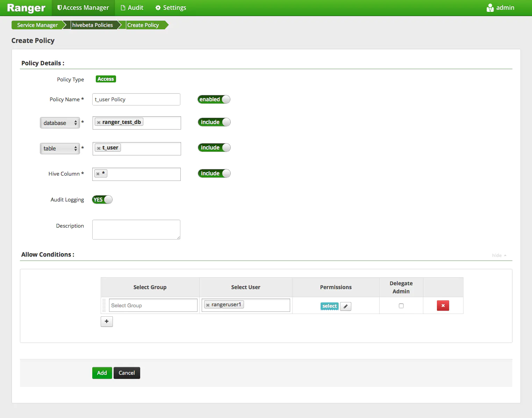The width and height of the screenshot is (532, 418).
Task: Click the Description text area
Action: click(136, 229)
